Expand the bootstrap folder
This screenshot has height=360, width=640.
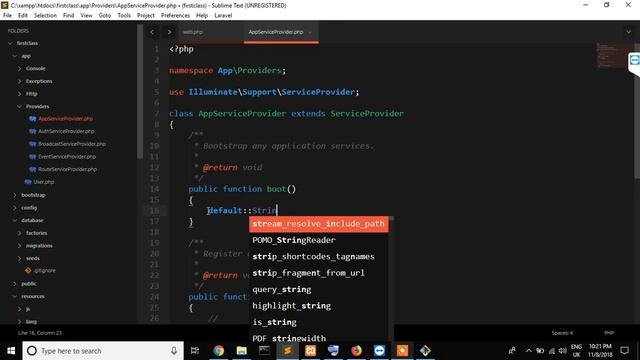click(15, 195)
